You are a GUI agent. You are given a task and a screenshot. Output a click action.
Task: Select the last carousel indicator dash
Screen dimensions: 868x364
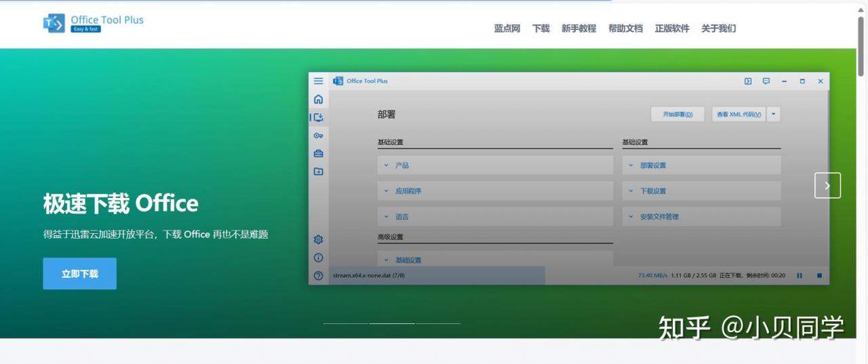tap(438, 323)
